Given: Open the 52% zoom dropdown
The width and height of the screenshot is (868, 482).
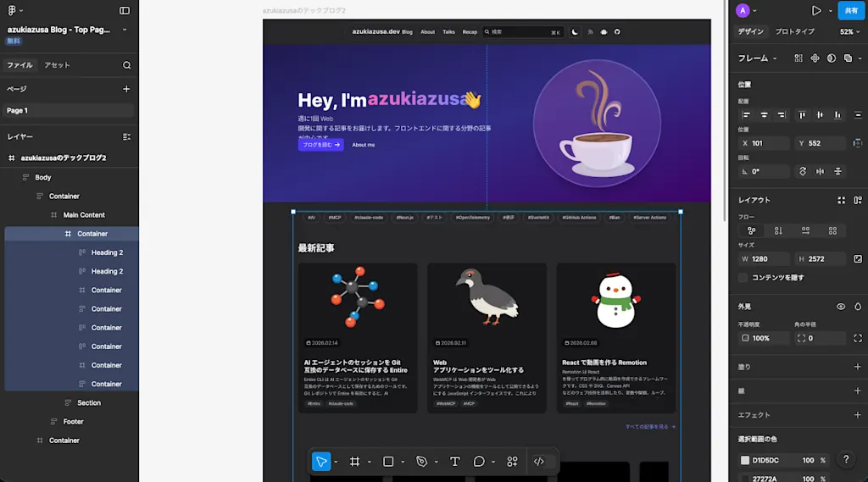Looking at the screenshot, I should point(849,32).
